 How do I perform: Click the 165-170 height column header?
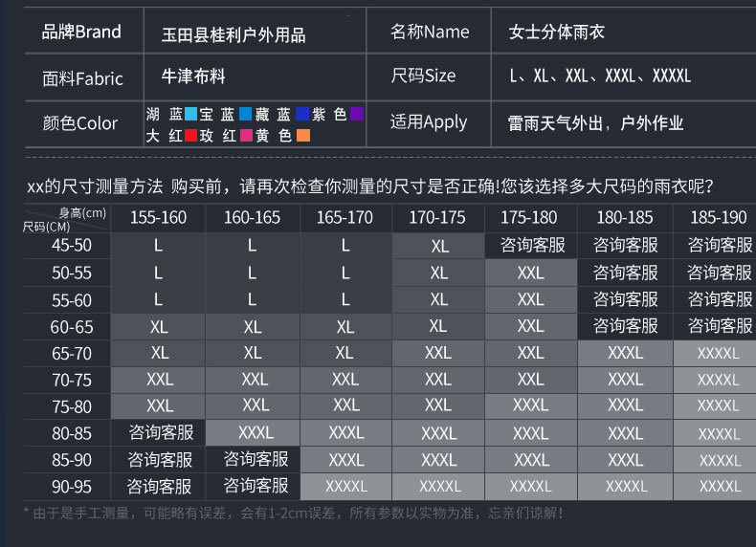pyautogui.click(x=345, y=217)
